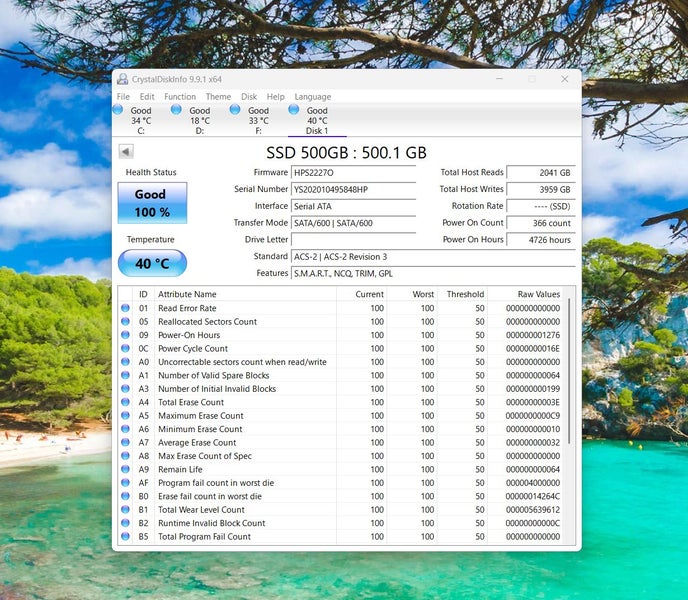Open the Theme menu
Screen dimensions: 688x600
[218, 97]
